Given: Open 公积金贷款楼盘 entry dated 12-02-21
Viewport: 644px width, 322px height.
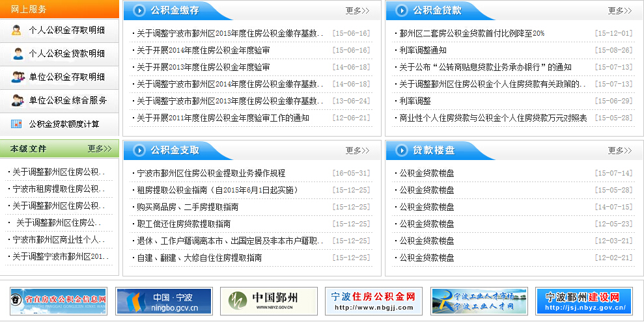Looking at the screenshot, I should click(x=427, y=258).
